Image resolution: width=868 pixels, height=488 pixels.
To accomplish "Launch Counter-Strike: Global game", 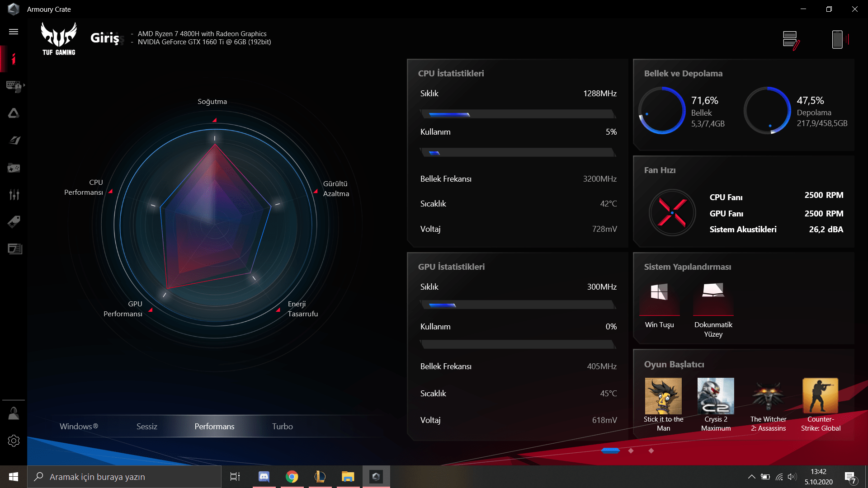I will pos(820,396).
